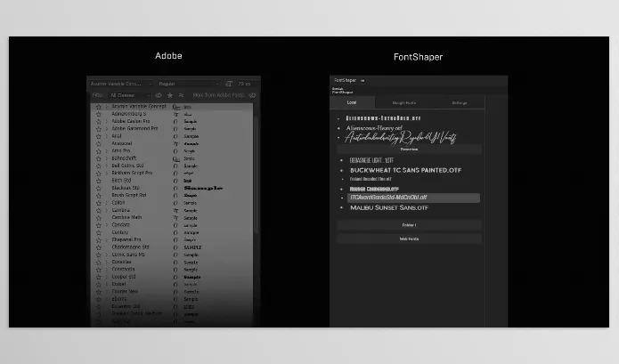Open the Regular font style dropdown
The width and height of the screenshot is (619, 364).
[x=189, y=84]
